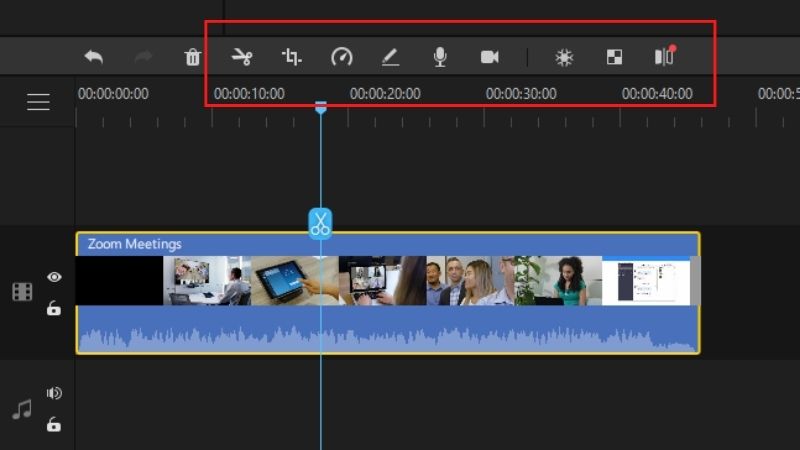The height and width of the screenshot is (450, 800).
Task: Click the film strip video track icon
Action: [x=22, y=292]
